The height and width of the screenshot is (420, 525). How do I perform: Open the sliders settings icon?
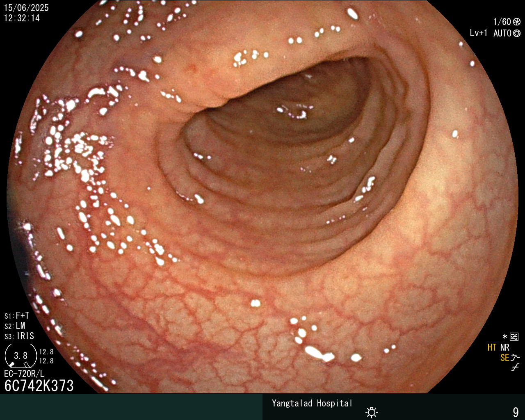514,337
